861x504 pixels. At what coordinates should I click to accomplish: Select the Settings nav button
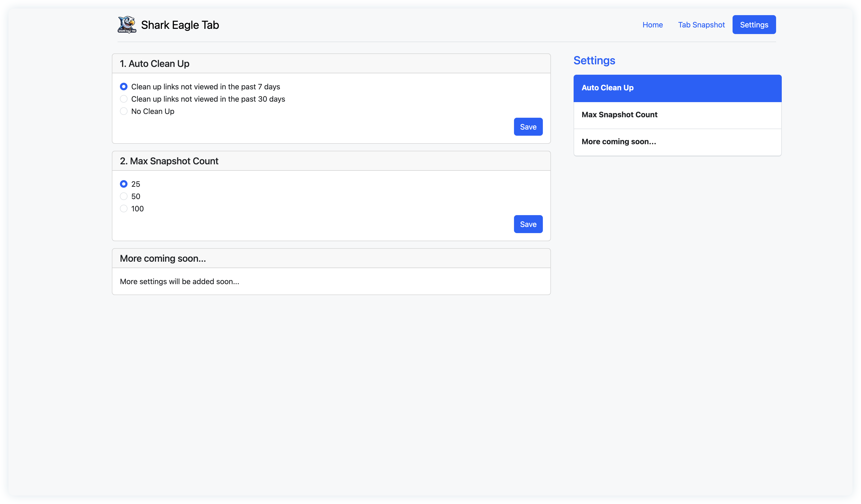pyautogui.click(x=754, y=25)
